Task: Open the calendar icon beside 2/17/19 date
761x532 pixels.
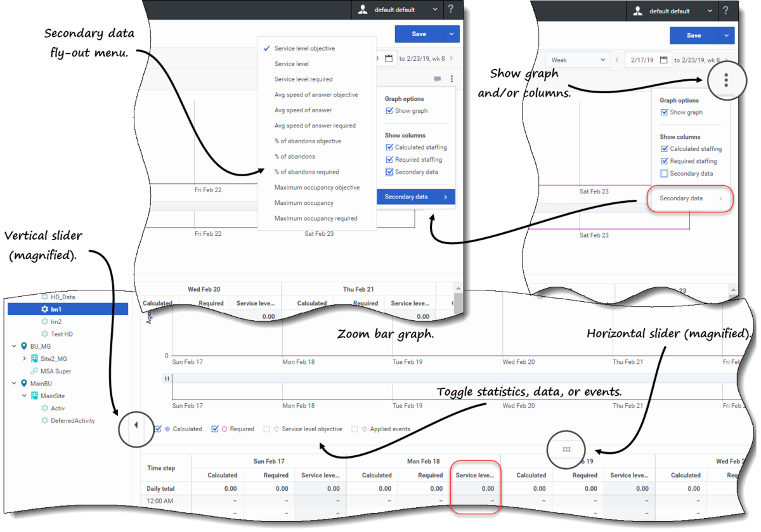Action: 664,60
